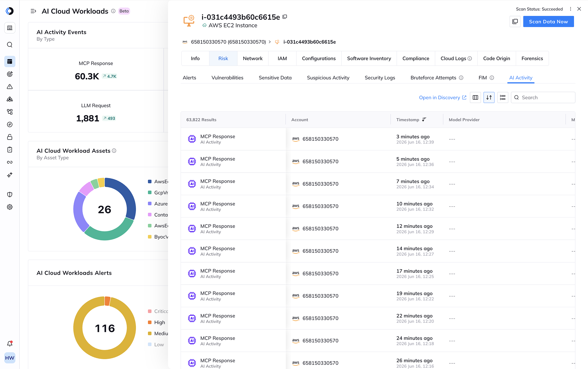
Task: Open the IAM tab
Action: [x=282, y=59]
